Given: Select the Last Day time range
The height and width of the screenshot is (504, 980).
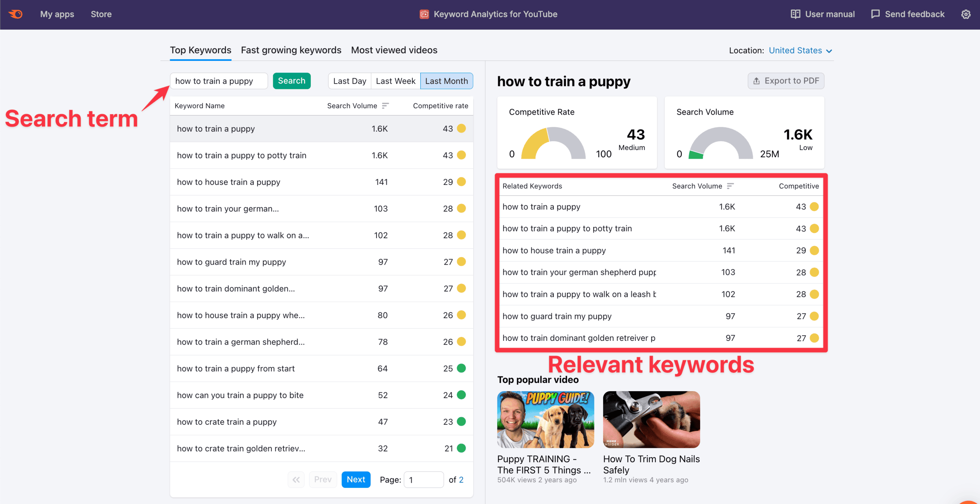Looking at the screenshot, I should pyautogui.click(x=350, y=81).
